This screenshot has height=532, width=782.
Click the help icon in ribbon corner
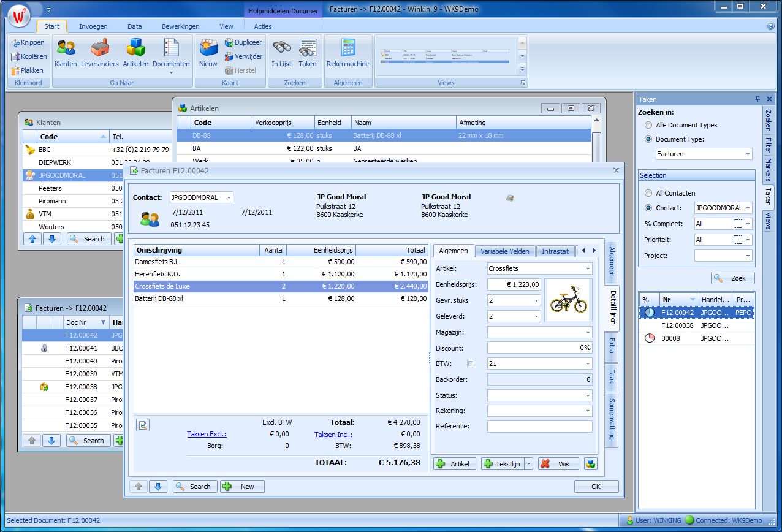point(770,26)
